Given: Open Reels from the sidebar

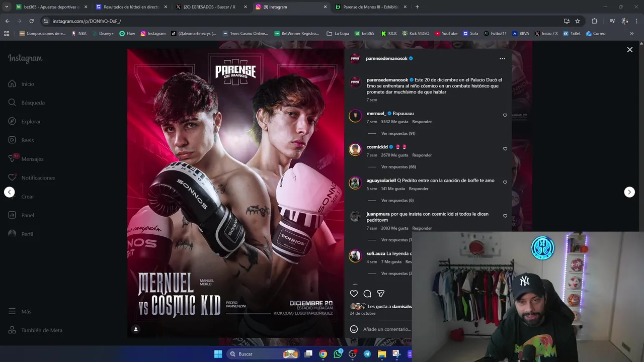Looking at the screenshot, I should pos(21,140).
